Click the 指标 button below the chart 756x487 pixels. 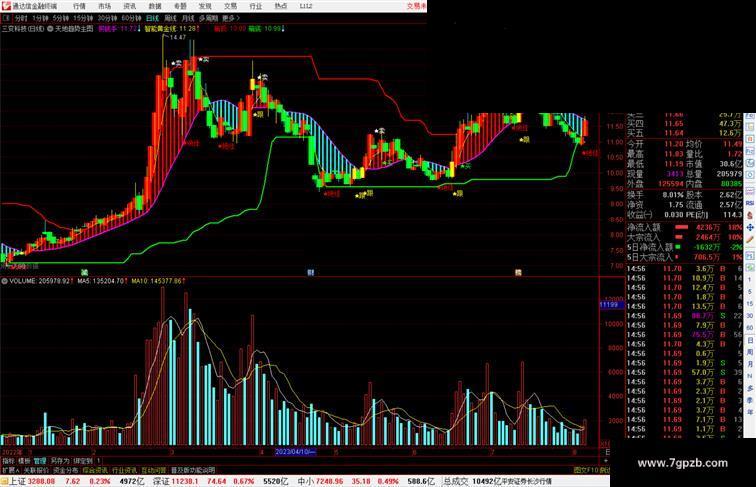click(x=8, y=461)
